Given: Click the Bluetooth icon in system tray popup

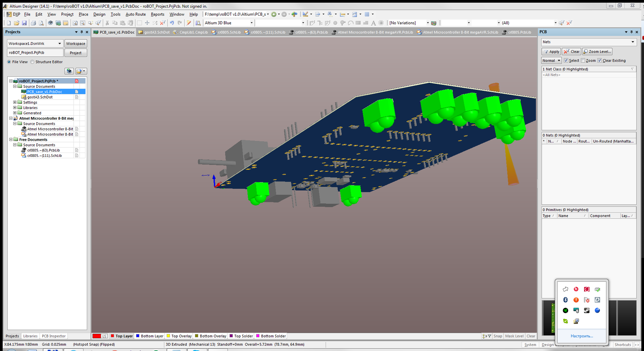Looking at the screenshot, I should pos(566,300).
